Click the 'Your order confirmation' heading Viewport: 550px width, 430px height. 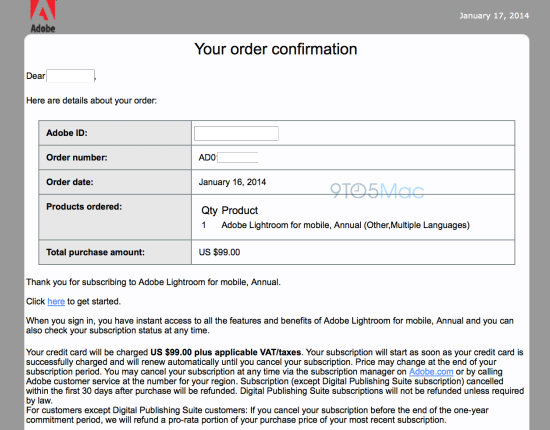coord(276,49)
